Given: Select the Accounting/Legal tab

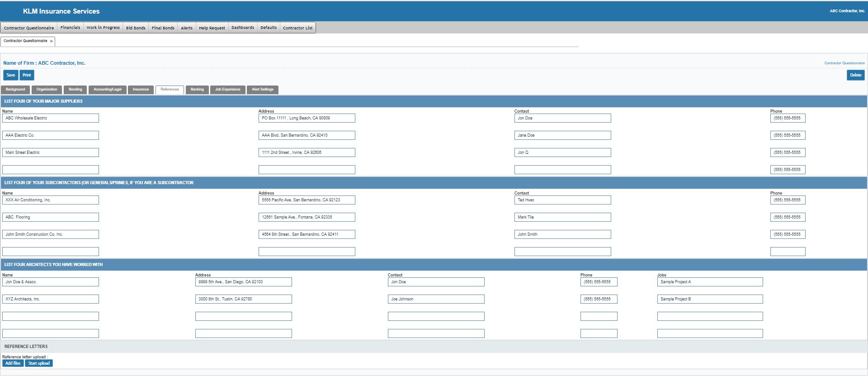Looking at the screenshot, I should click(108, 90).
